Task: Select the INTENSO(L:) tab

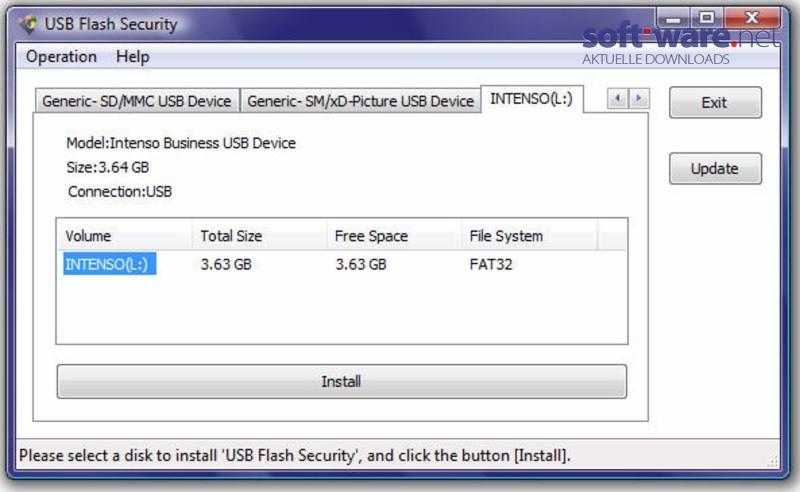Action: (x=532, y=99)
